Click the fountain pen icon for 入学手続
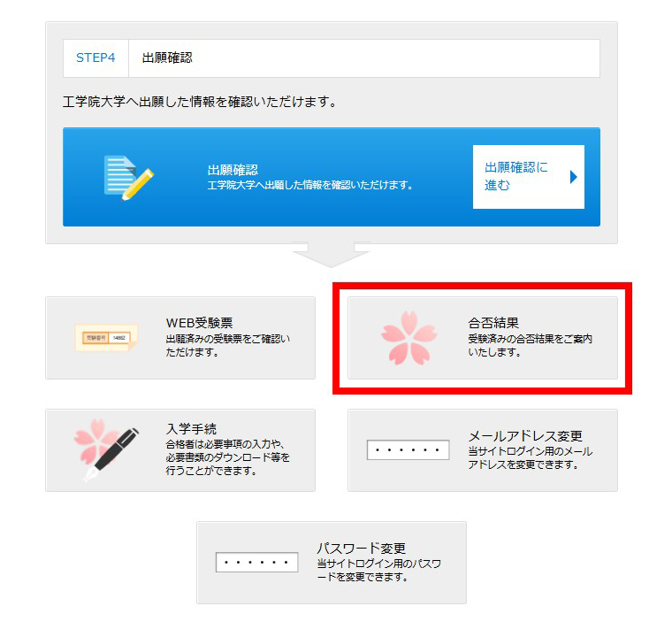The width and height of the screenshot is (672, 637). [106, 450]
